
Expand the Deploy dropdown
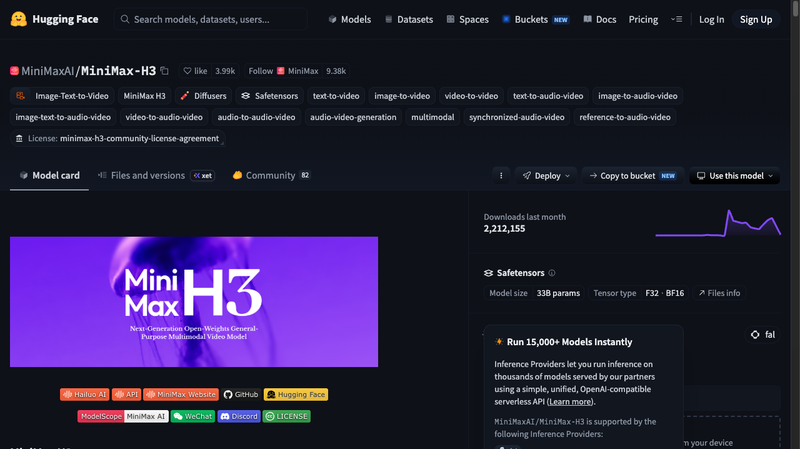(546, 176)
